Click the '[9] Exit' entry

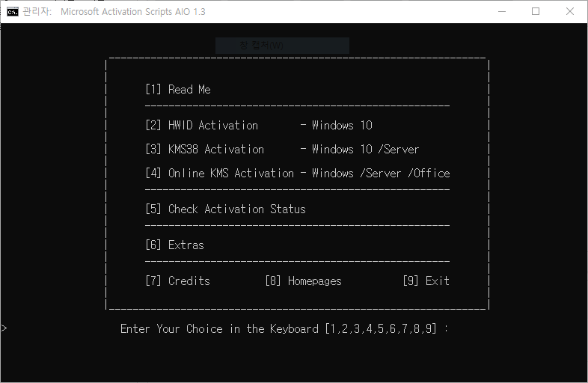(426, 281)
